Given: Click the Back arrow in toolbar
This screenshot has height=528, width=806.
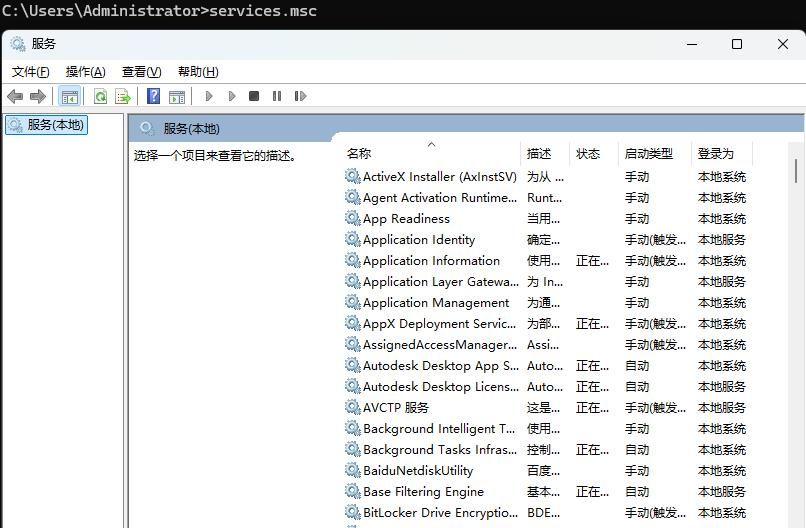Looking at the screenshot, I should point(15,97).
